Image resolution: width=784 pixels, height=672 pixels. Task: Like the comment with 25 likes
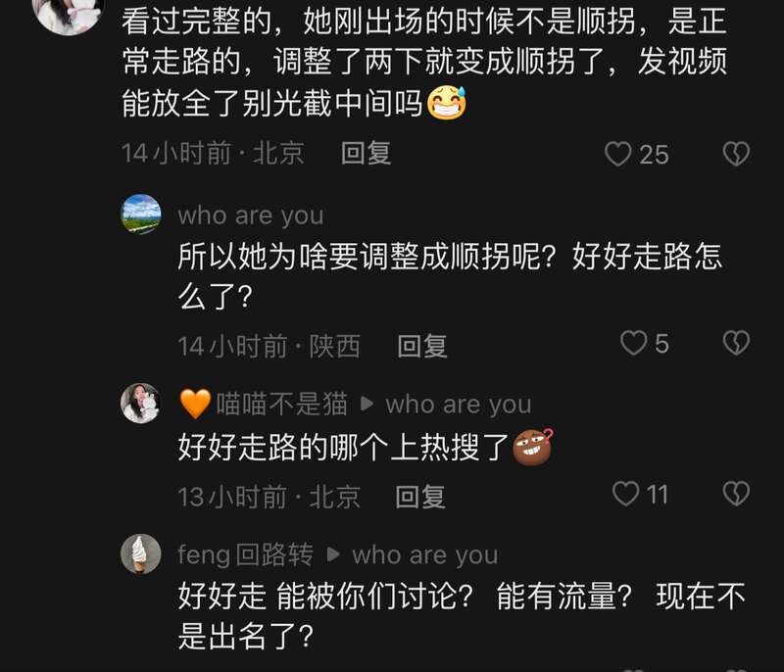pos(618,154)
